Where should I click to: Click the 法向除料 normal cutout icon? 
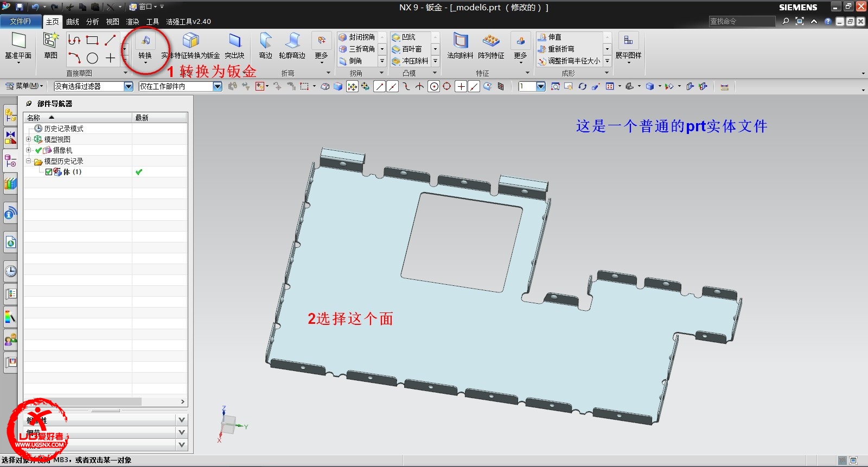click(461, 41)
